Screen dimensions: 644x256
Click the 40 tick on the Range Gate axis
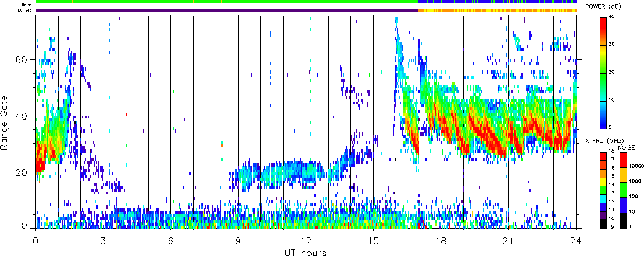point(24,116)
